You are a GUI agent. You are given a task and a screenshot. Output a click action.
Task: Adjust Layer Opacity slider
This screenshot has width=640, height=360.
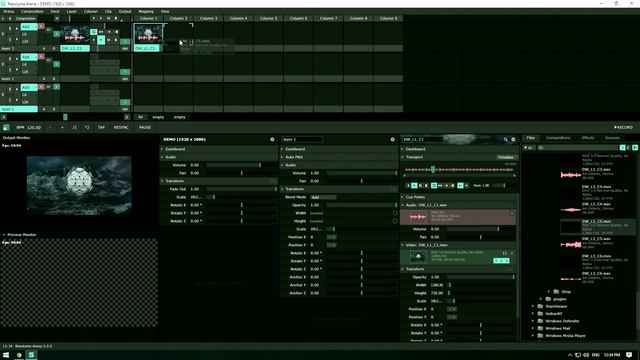pos(362,205)
